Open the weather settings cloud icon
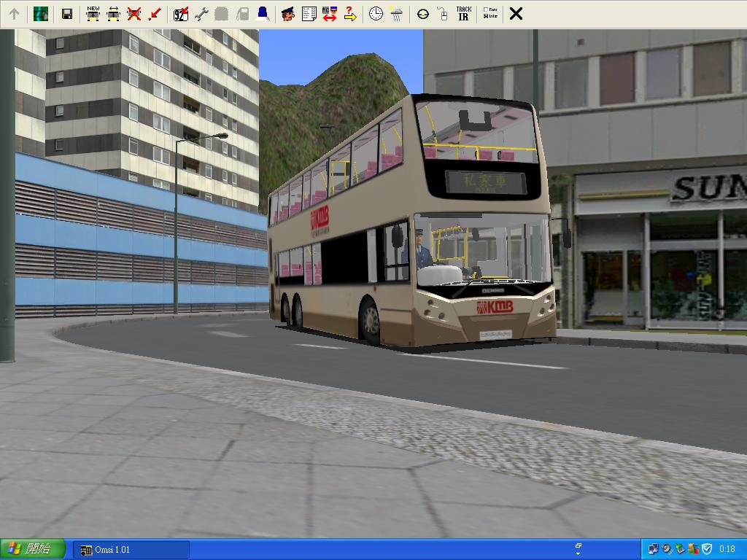This screenshot has height=560, width=747. click(396, 14)
